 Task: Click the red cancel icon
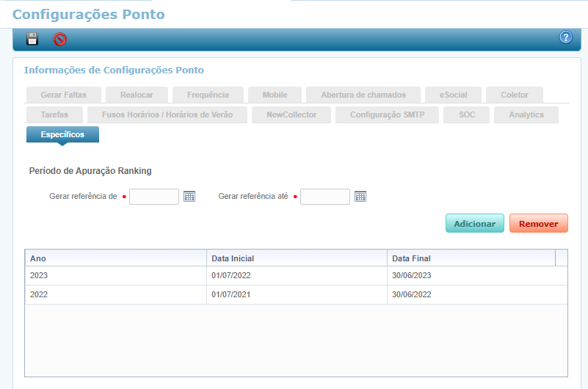(x=60, y=40)
